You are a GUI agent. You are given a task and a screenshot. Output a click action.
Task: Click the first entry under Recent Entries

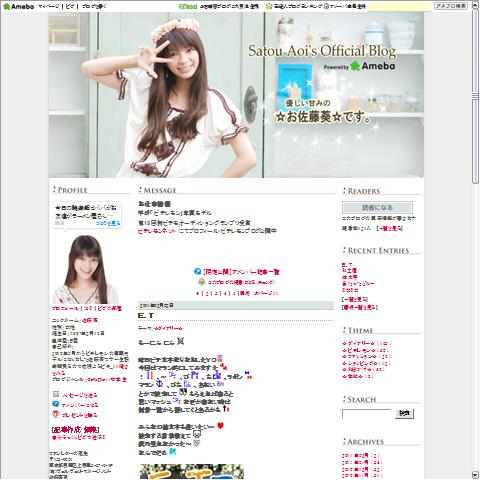click(347, 264)
